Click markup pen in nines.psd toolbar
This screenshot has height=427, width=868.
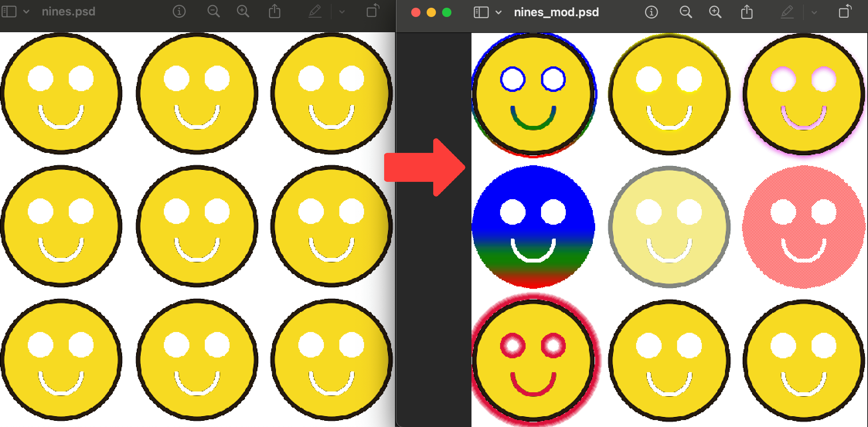(315, 12)
